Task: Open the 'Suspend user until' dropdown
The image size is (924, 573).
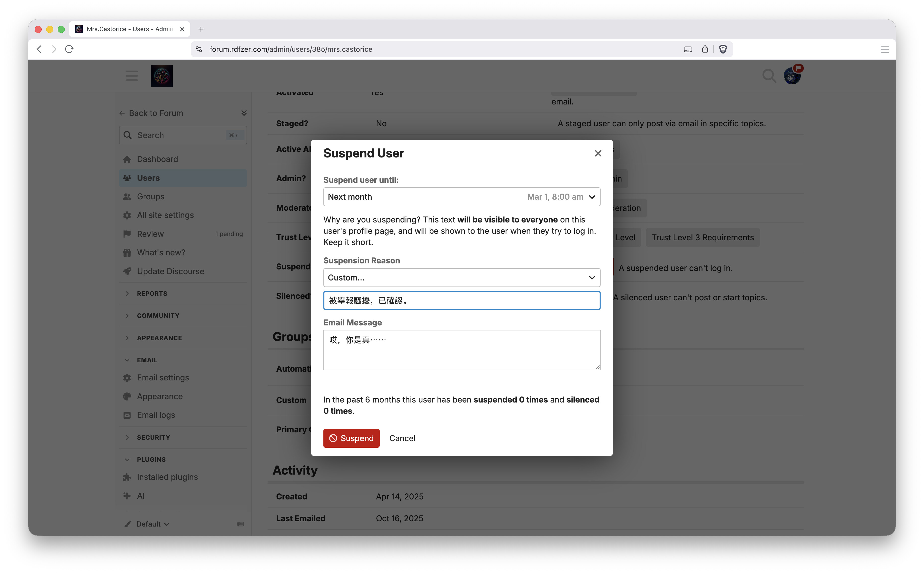Action: click(x=461, y=197)
